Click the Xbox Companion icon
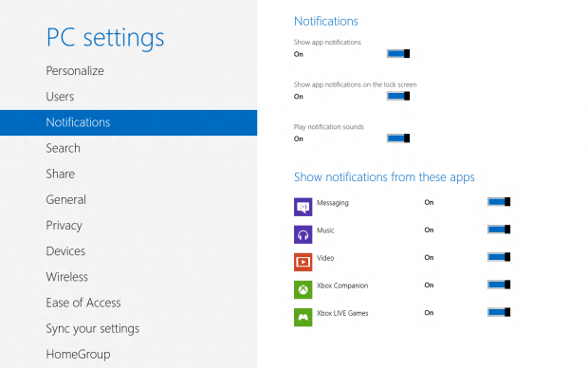588x368 pixels. (x=303, y=289)
